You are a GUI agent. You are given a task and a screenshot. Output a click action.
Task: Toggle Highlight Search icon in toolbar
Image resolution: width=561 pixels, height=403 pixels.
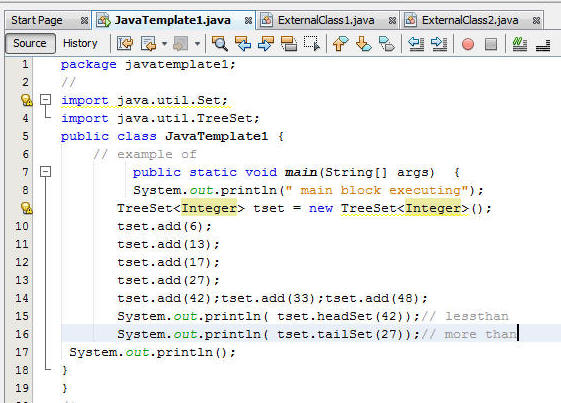pyautogui.click(x=289, y=44)
